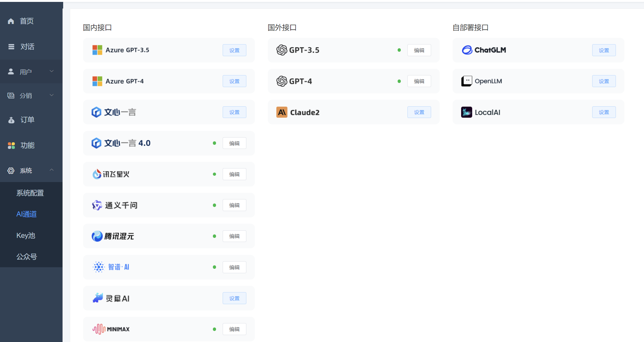Screen dimensions: 644x342
Task: Expand the 分销 menu chevron
Action: 51,95
